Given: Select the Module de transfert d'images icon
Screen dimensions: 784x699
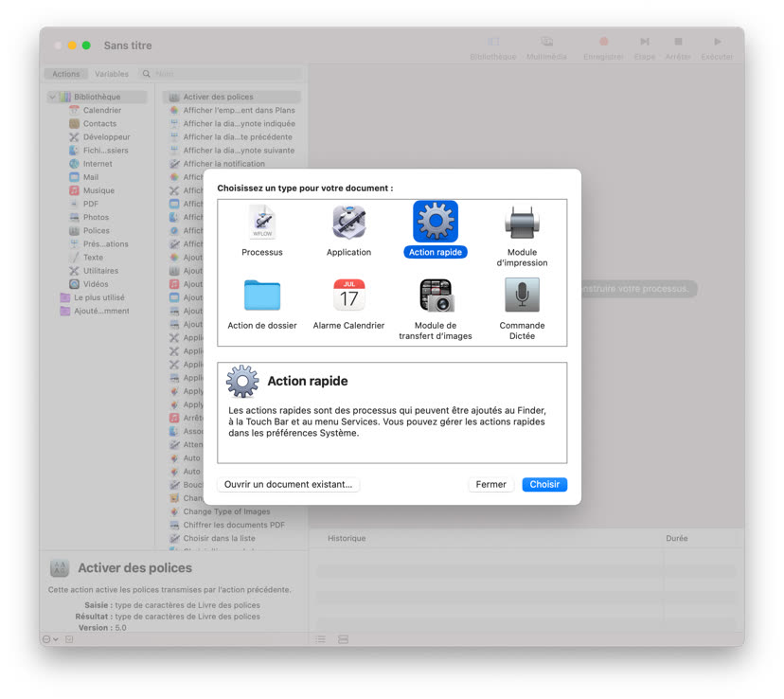Looking at the screenshot, I should coord(436,295).
